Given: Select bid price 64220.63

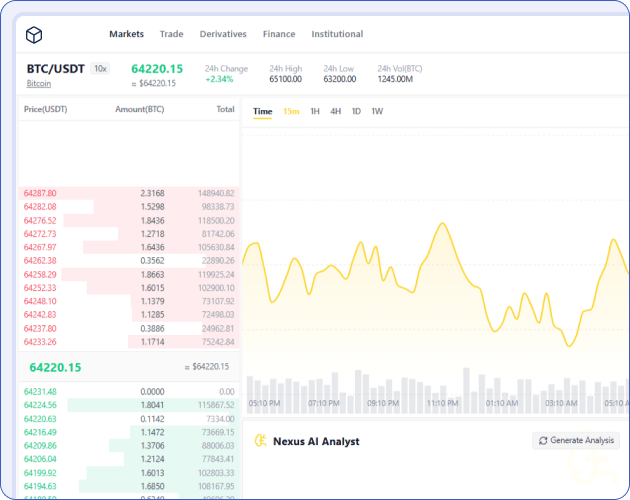Looking at the screenshot, I should pos(40,419).
